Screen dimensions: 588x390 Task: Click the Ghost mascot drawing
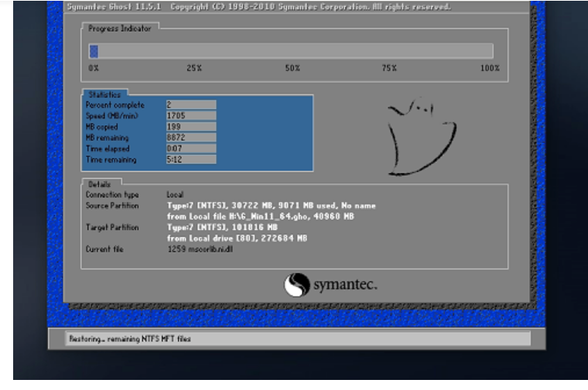(x=422, y=137)
